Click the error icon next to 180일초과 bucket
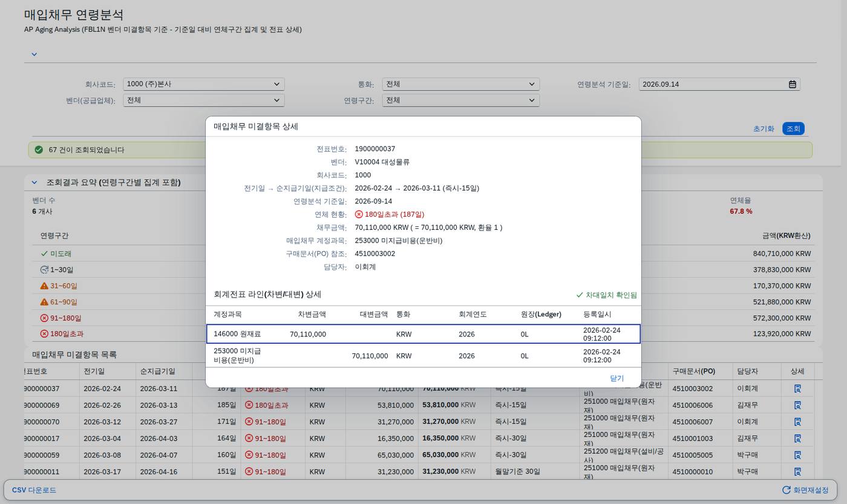This screenshot has width=847, height=504. [44, 334]
